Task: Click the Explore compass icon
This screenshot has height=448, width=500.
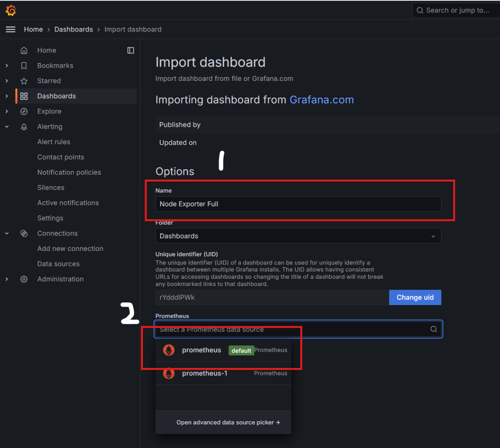Action: click(24, 112)
